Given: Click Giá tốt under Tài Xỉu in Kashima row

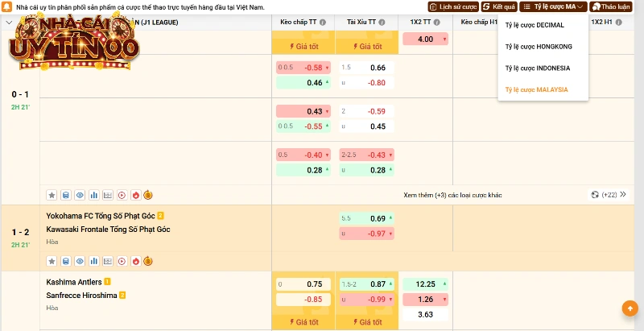Looking at the screenshot, I should pos(367,322).
